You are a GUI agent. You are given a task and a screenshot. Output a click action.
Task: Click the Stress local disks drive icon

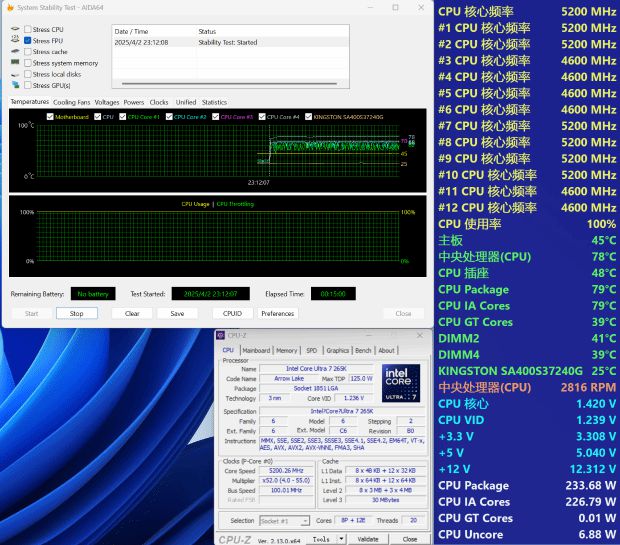[15, 74]
